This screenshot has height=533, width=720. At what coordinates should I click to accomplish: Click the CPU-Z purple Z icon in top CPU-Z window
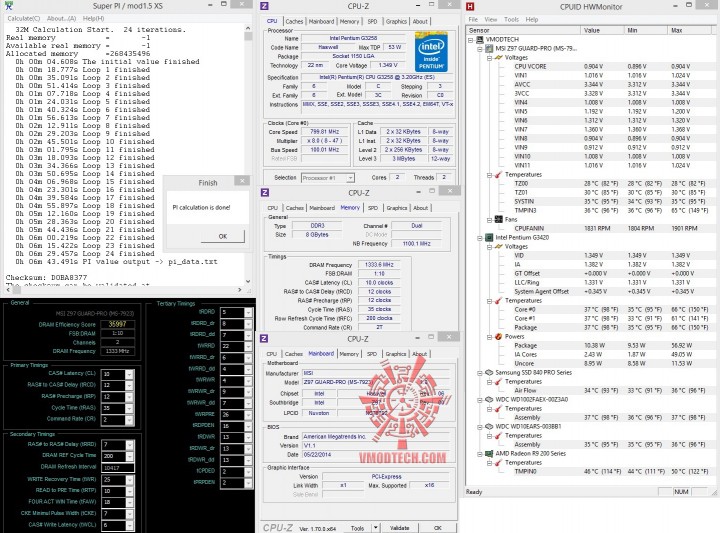pos(264,6)
